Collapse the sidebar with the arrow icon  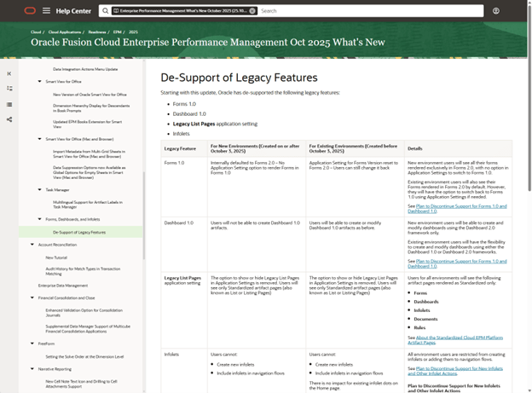coord(9,74)
